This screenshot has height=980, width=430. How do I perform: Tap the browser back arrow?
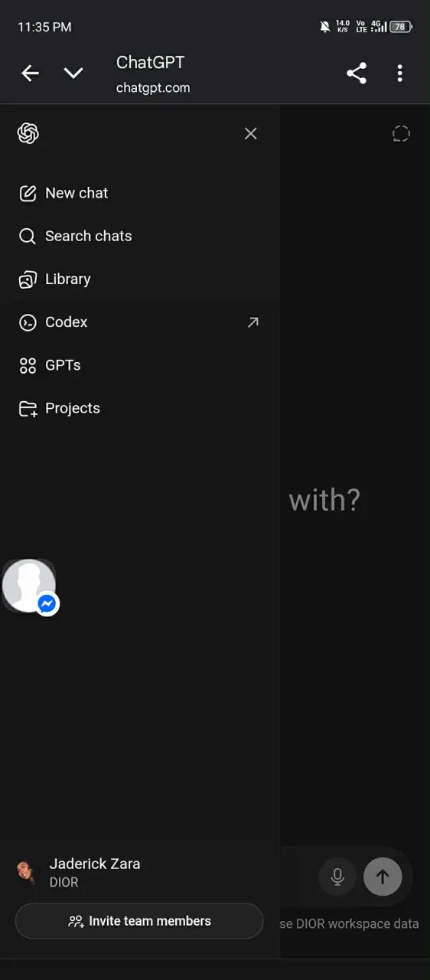click(x=30, y=73)
